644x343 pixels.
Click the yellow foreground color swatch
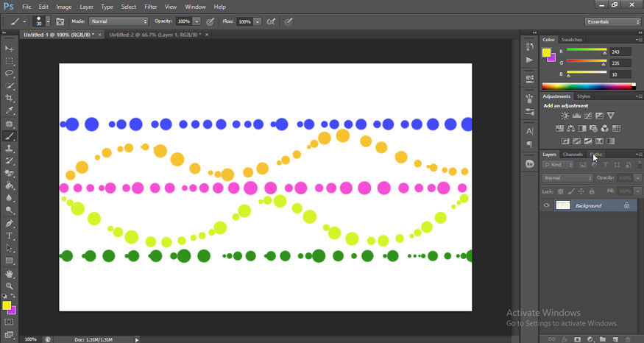point(546,52)
